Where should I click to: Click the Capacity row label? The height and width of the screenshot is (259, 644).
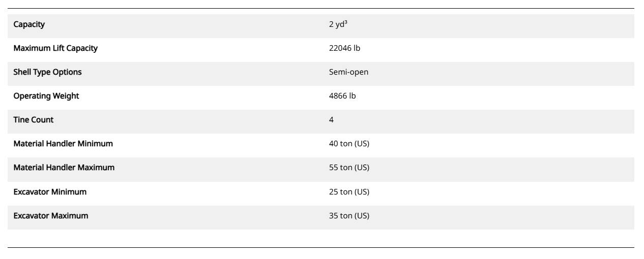click(28, 24)
